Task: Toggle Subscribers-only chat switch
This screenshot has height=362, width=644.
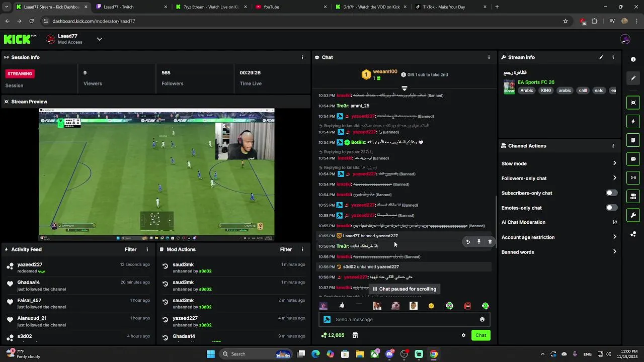Action: [611, 193]
